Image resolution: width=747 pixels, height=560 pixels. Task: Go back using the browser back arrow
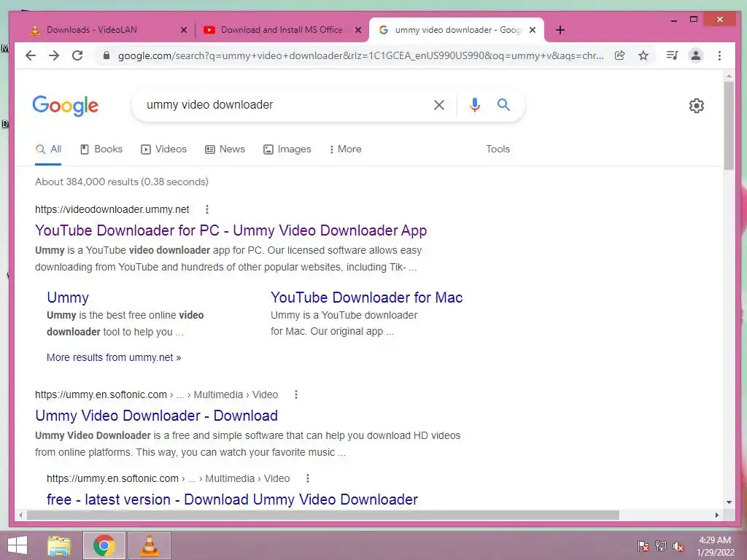coord(31,55)
